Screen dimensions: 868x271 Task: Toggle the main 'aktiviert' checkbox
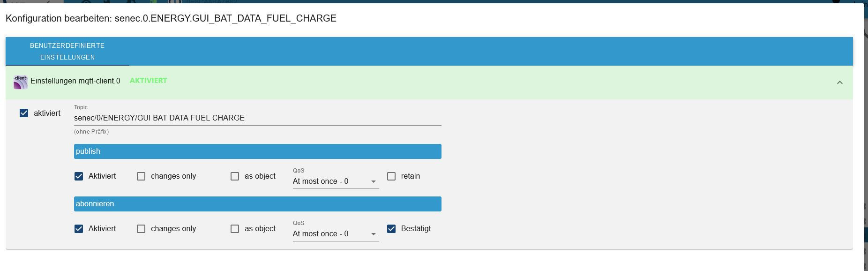[x=24, y=113]
